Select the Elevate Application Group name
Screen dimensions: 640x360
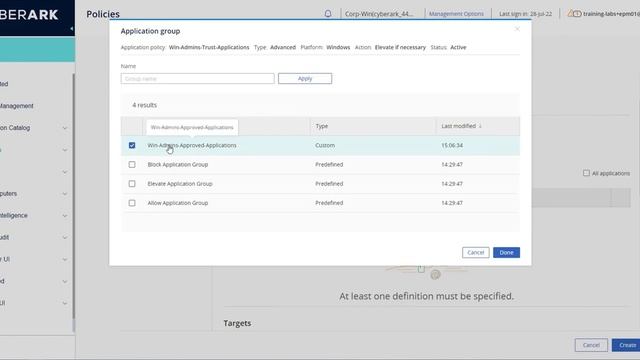180,184
